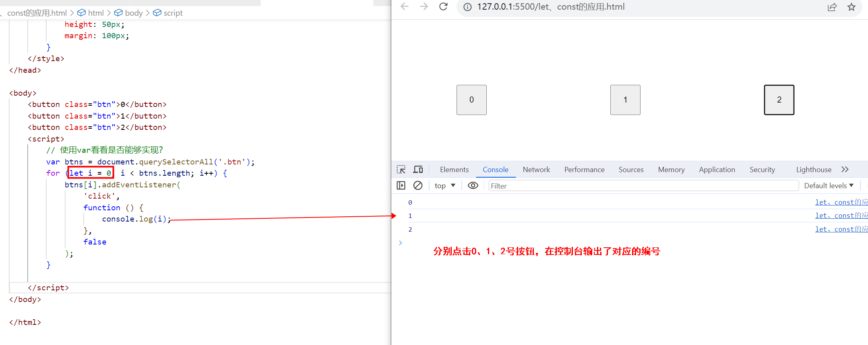
Task: Expand more DevTools tabs chevron
Action: click(x=845, y=170)
